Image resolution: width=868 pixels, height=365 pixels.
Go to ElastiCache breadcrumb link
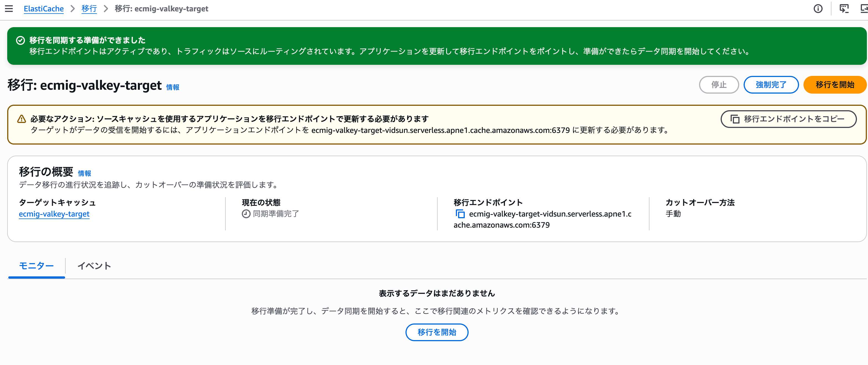[x=43, y=8]
